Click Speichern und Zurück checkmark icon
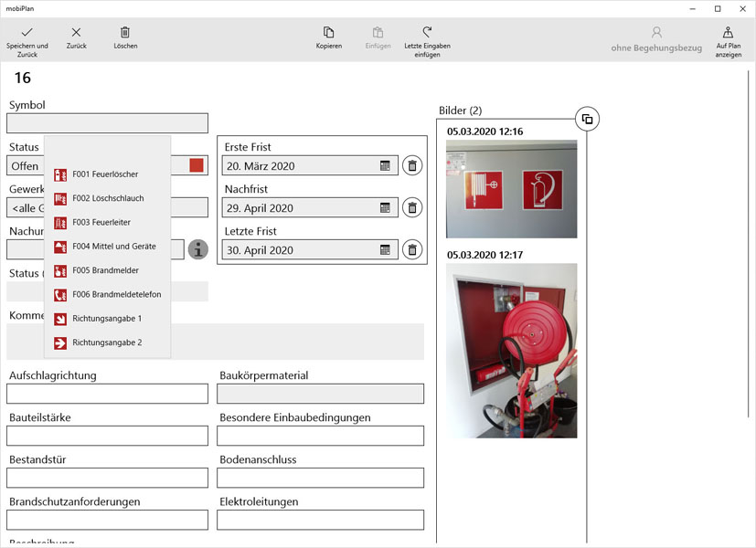The image size is (756, 548). point(27,32)
